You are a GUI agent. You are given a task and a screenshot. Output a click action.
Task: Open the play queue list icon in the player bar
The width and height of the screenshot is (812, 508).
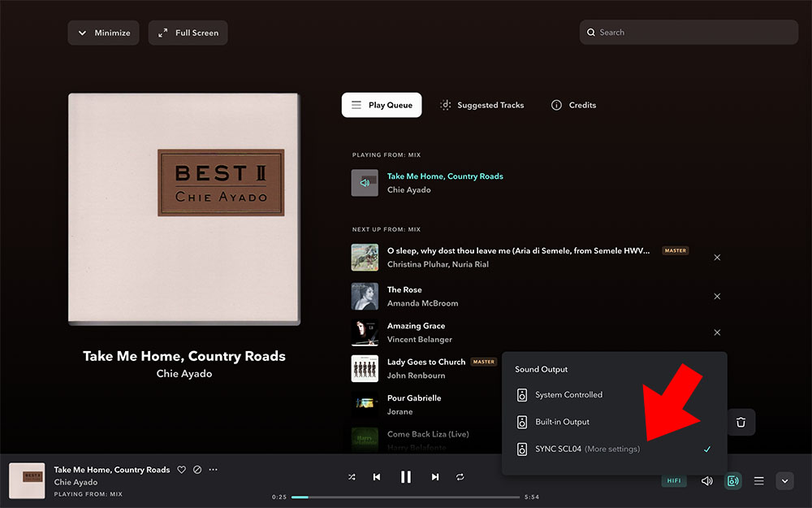[x=759, y=480]
